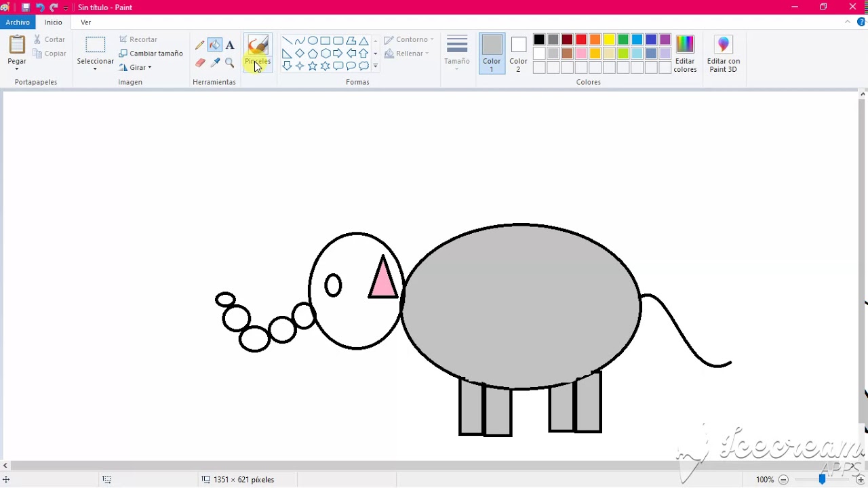
Task: Redo the last action
Action: pos(54,7)
